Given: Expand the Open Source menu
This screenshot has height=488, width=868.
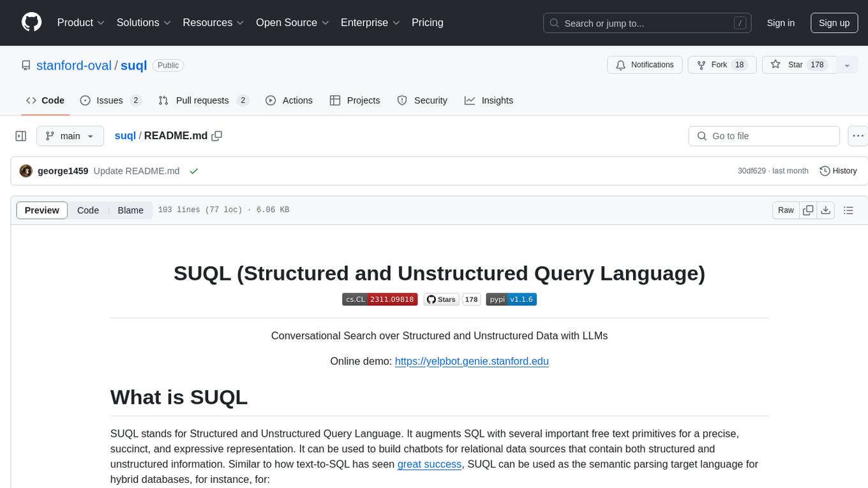Looking at the screenshot, I should click(x=292, y=22).
